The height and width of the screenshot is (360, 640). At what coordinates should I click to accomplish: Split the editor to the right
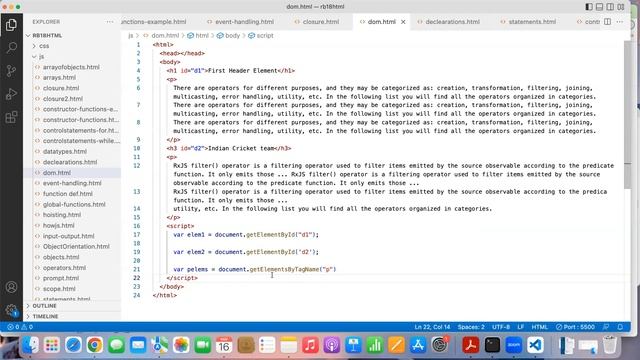[x=608, y=22]
